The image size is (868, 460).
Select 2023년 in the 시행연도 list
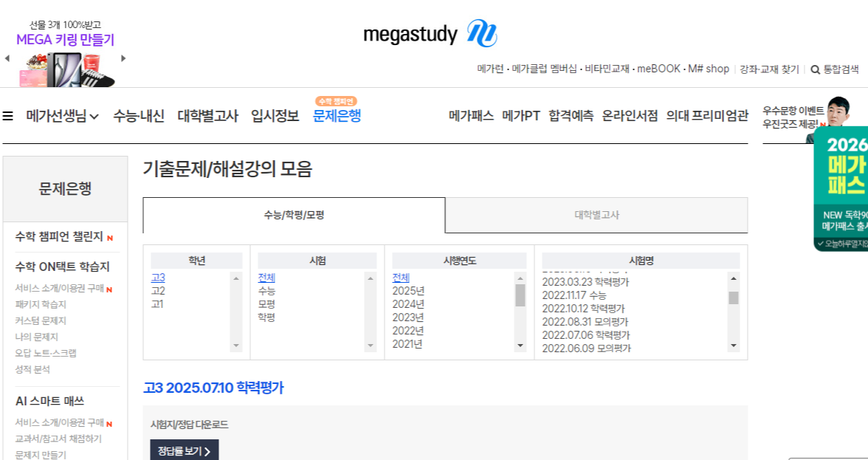click(408, 317)
